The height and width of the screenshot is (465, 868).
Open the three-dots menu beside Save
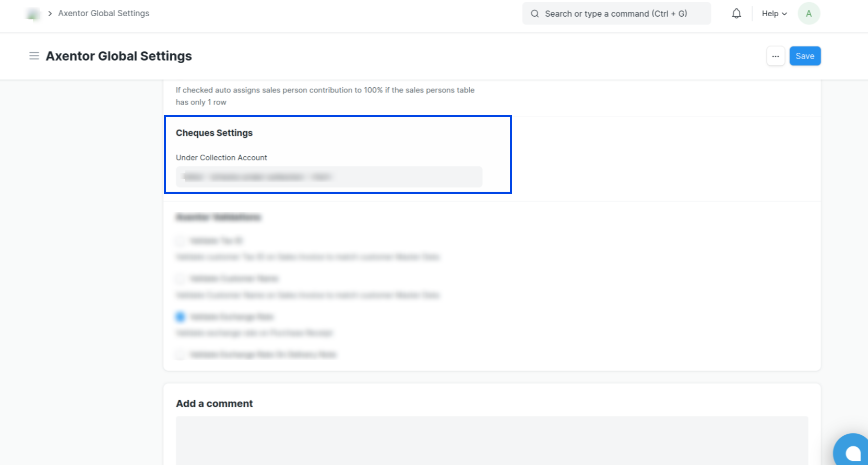click(775, 56)
